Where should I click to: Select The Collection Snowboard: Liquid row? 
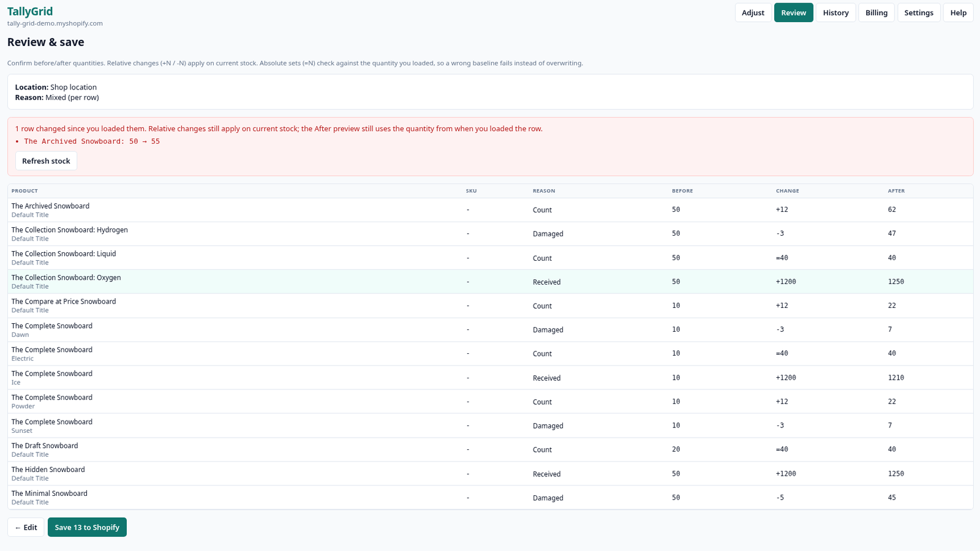(x=490, y=258)
